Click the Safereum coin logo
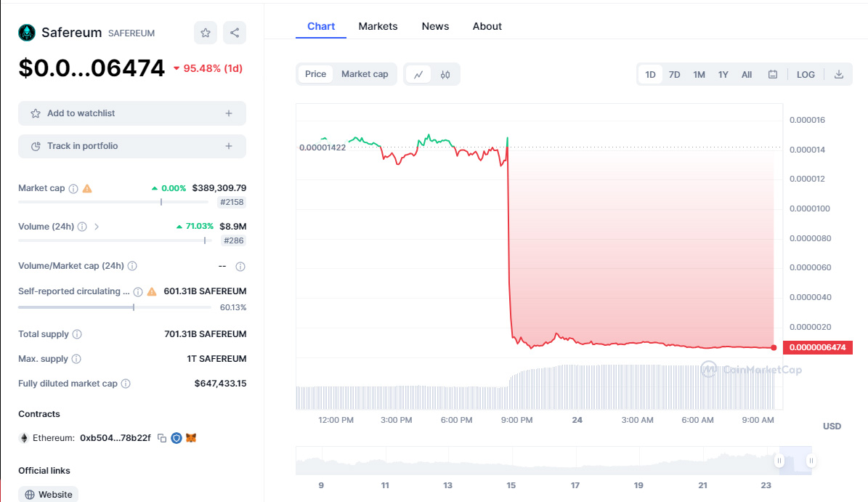This screenshot has height=502, width=868. (x=27, y=33)
